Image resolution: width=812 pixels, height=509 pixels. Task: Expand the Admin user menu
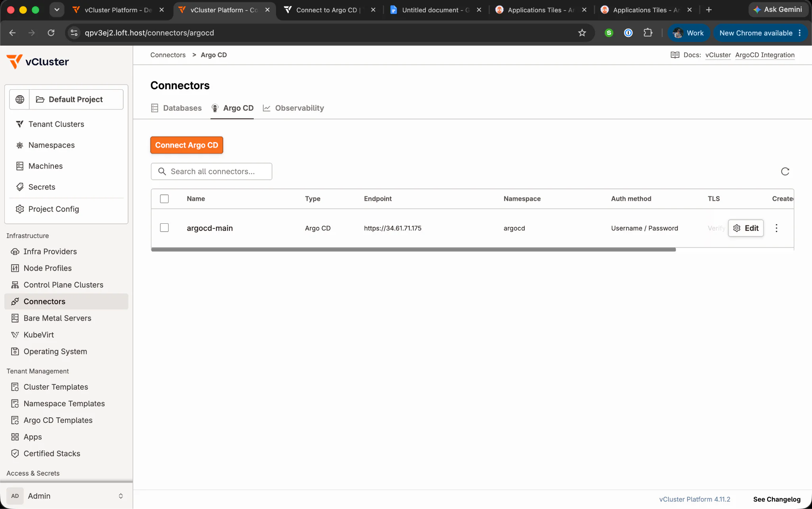point(66,496)
